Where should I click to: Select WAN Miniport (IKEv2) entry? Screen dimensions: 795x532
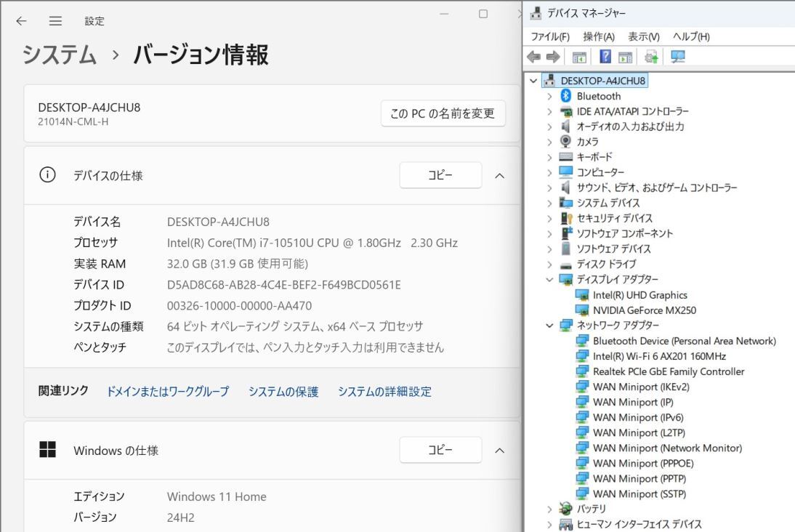[641, 387]
